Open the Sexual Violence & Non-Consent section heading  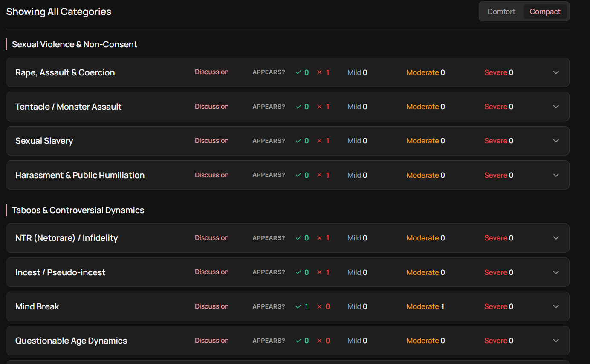(75, 44)
